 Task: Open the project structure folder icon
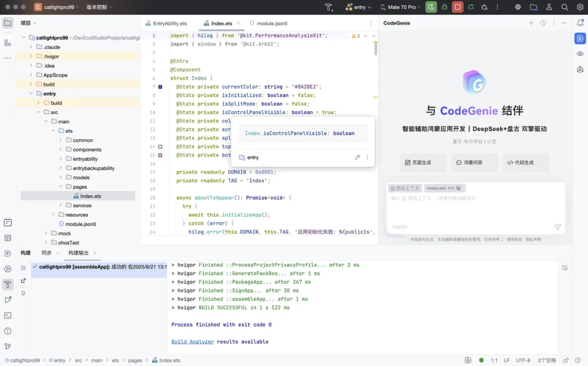534,7
